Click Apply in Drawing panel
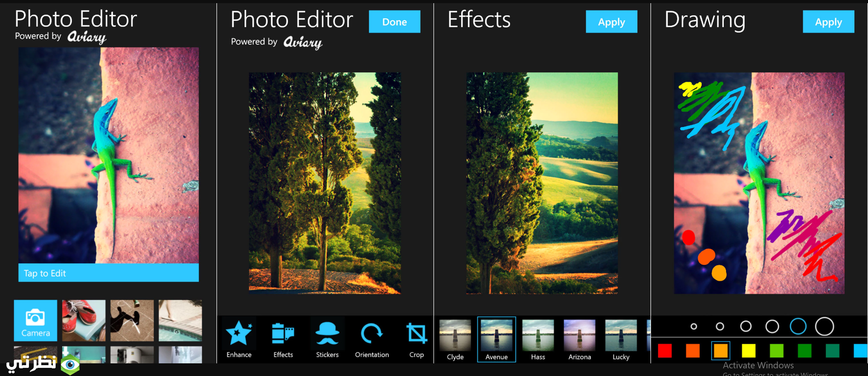 828,22
